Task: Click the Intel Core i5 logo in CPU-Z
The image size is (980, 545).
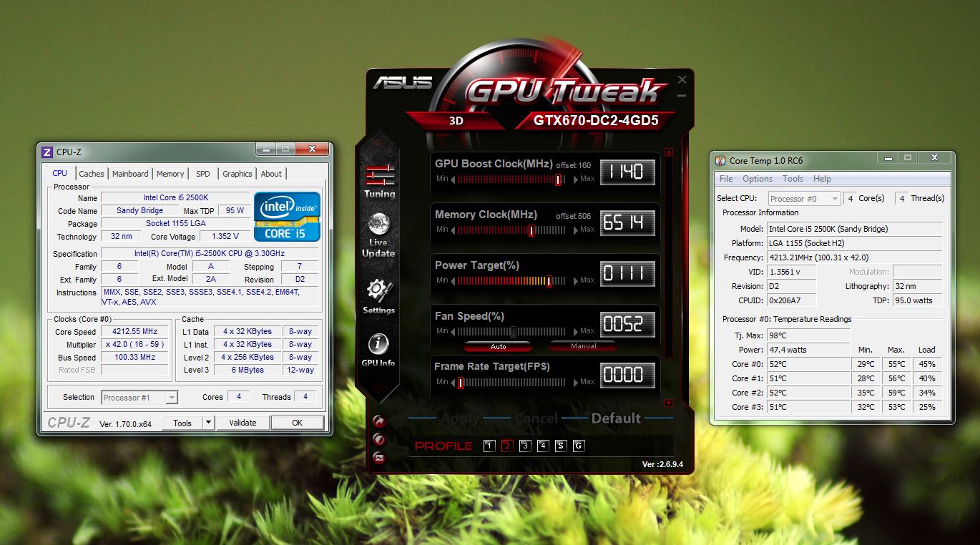Action: (x=287, y=216)
